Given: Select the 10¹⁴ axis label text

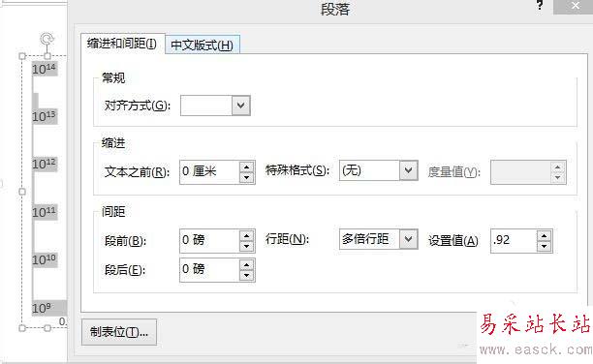Looking at the screenshot, I should [45, 69].
